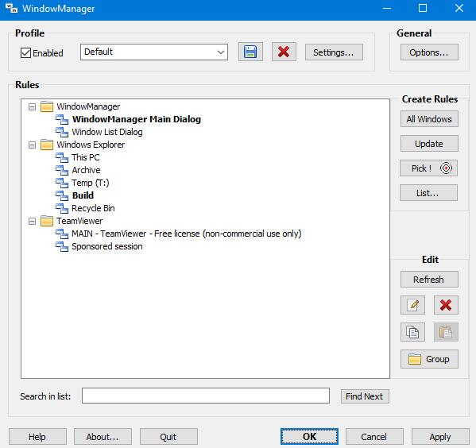Quit the application via Quit button
Screen dimensions: 476x448
point(168,436)
